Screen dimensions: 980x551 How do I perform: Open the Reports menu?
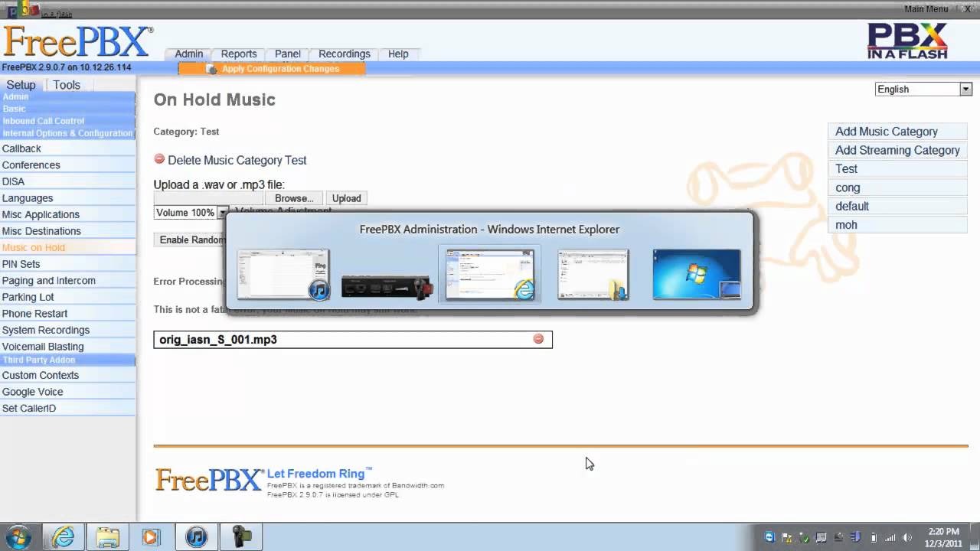[239, 54]
